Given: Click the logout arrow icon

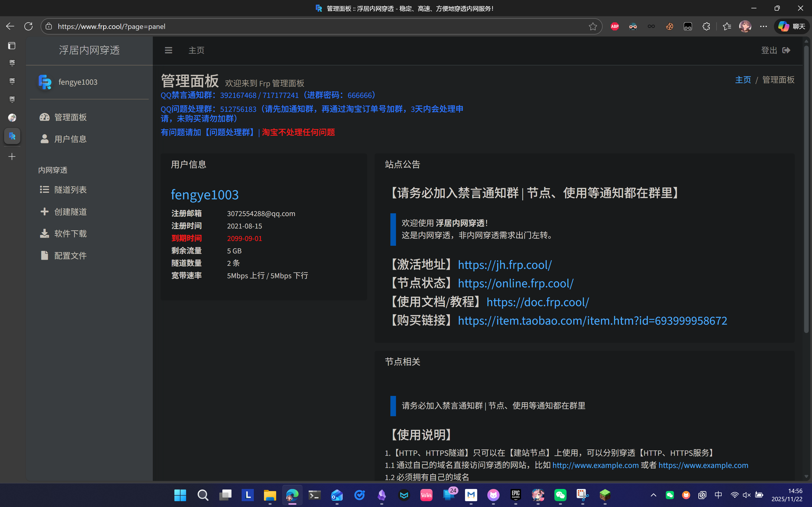Looking at the screenshot, I should tap(786, 50).
